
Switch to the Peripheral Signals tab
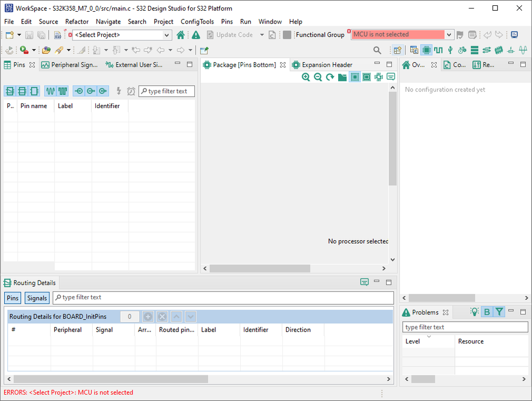(69, 65)
